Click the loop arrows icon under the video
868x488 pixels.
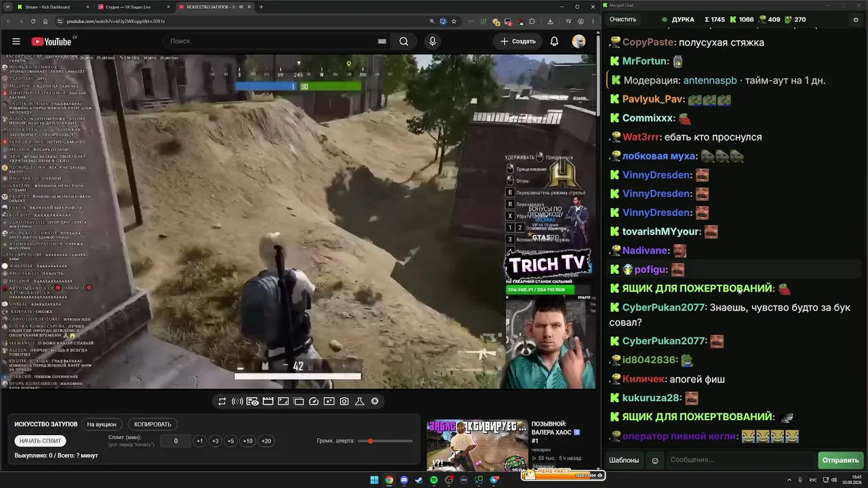(222, 401)
